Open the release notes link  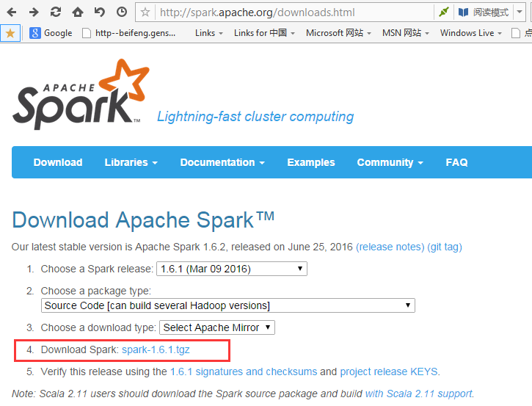tap(390, 247)
